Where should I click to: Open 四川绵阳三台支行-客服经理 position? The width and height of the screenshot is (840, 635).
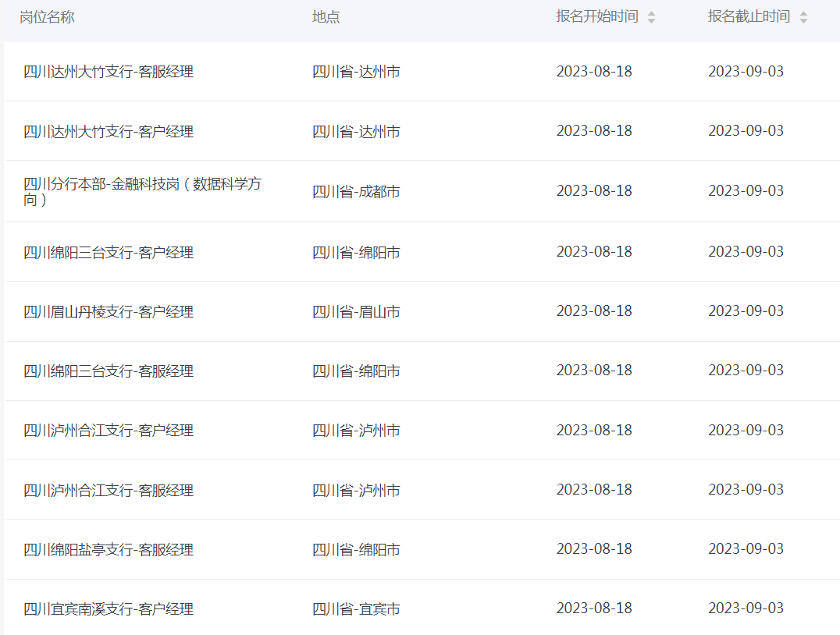109,371
